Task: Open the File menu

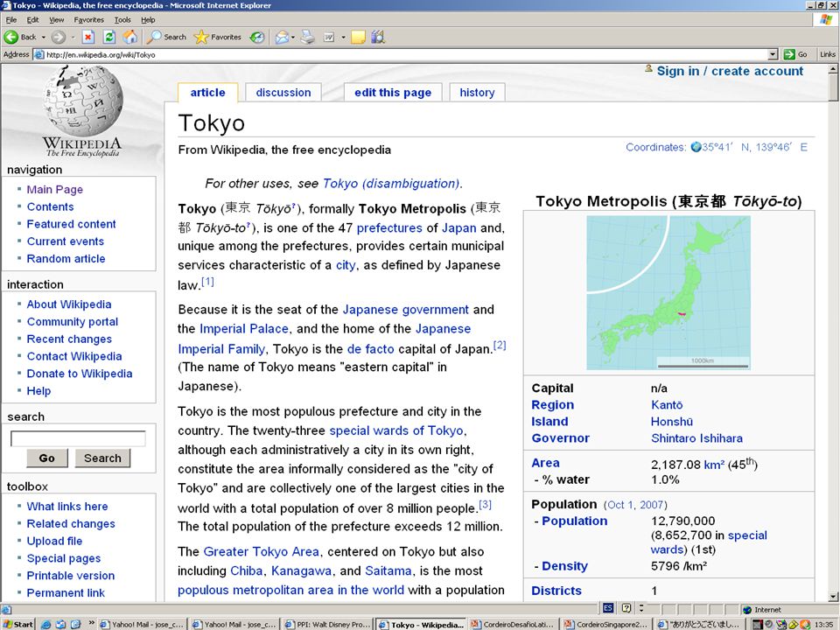Action: point(11,20)
